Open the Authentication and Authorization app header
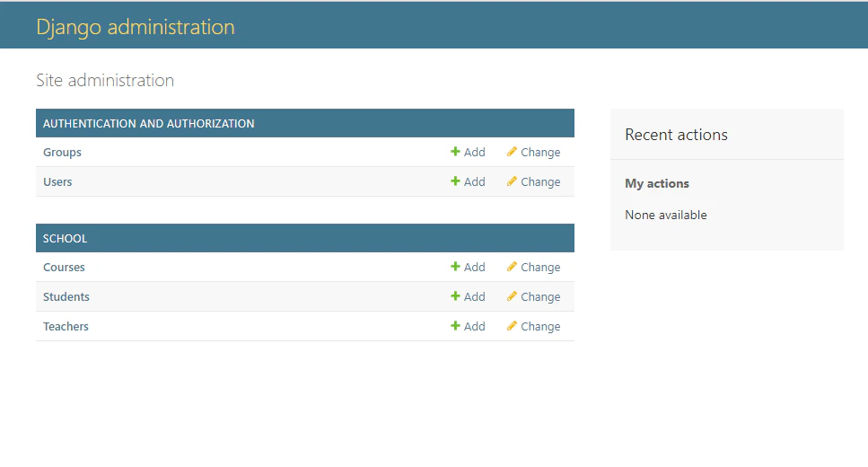The width and height of the screenshot is (868, 467). (x=148, y=124)
